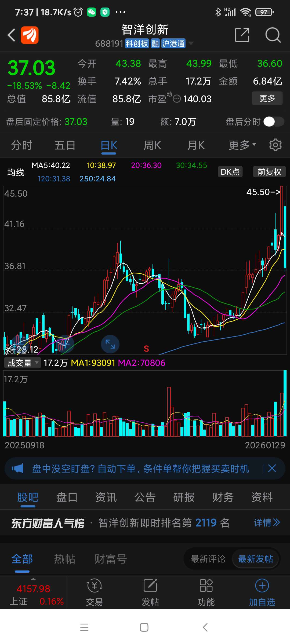Switch to 分时 chart tab
This screenshot has width=290, height=644.
click(22, 145)
